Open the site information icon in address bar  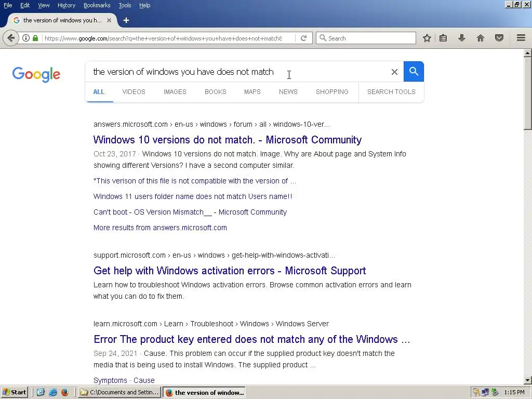click(x=26, y=38)
